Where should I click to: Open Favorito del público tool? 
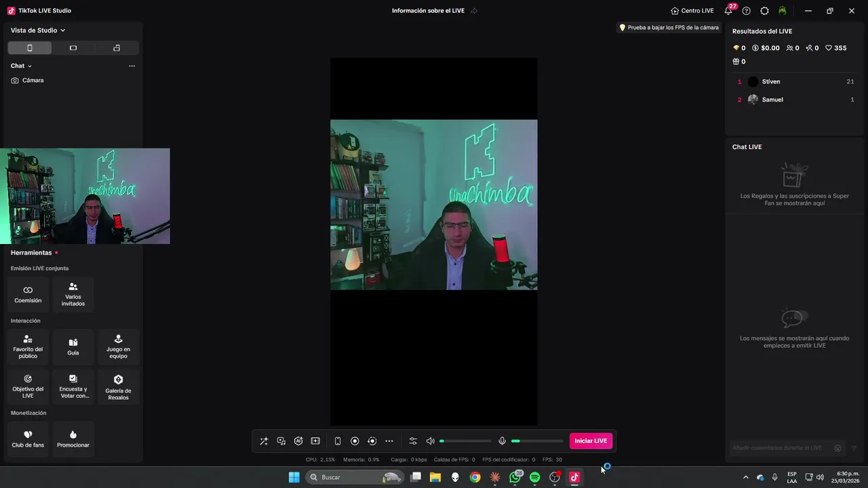pyautogui.click(x=28, y=346)
